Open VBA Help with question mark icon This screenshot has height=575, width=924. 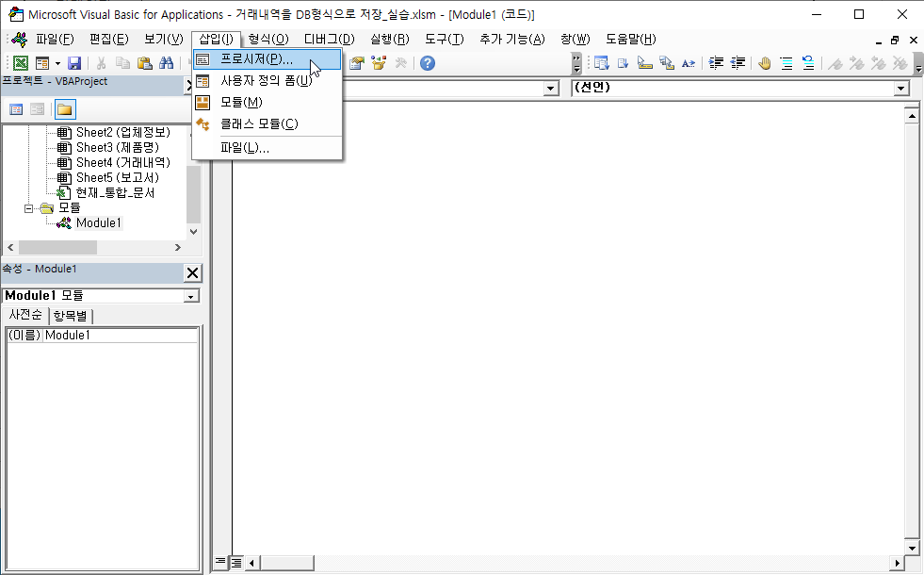pos(428,63)
